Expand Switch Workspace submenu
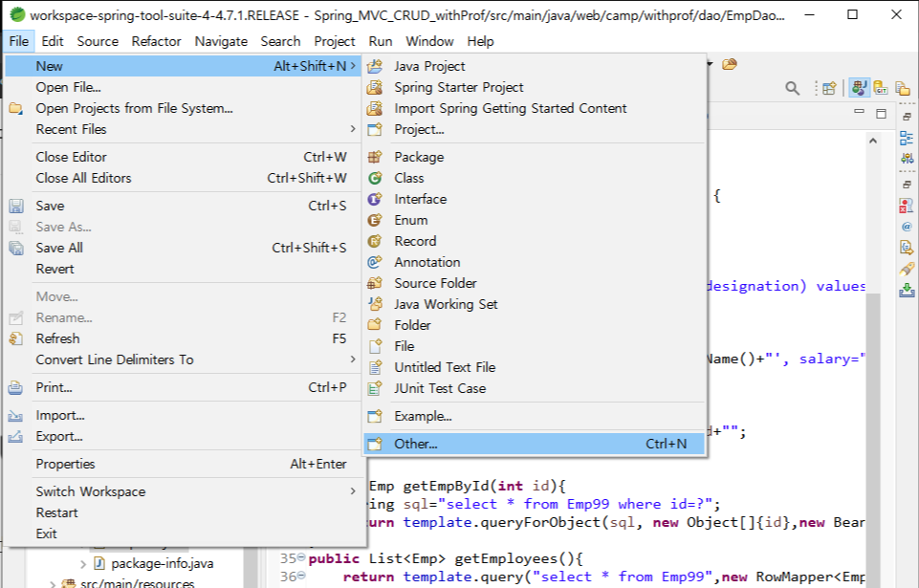 click(x=183, y=491)
